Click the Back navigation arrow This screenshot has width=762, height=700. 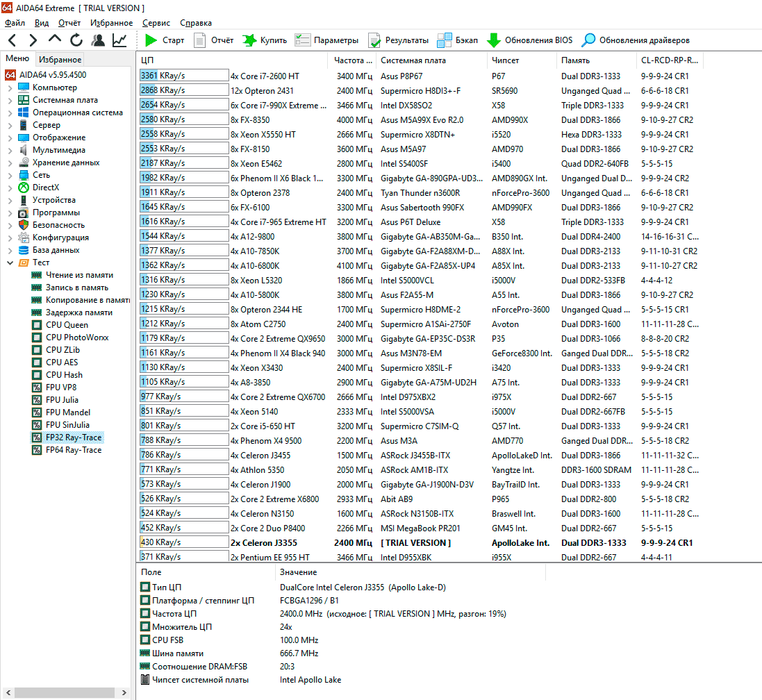click(13, 40)
